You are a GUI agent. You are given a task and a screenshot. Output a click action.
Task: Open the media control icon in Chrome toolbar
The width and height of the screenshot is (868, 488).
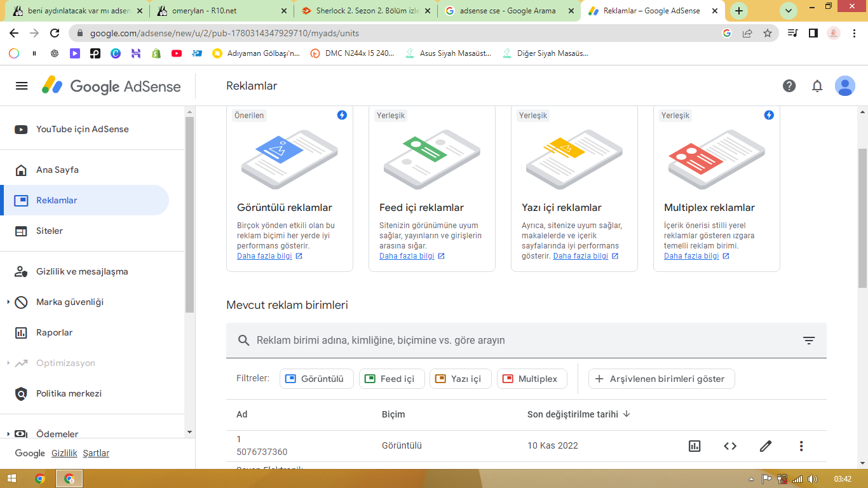[x=792, y=33]
